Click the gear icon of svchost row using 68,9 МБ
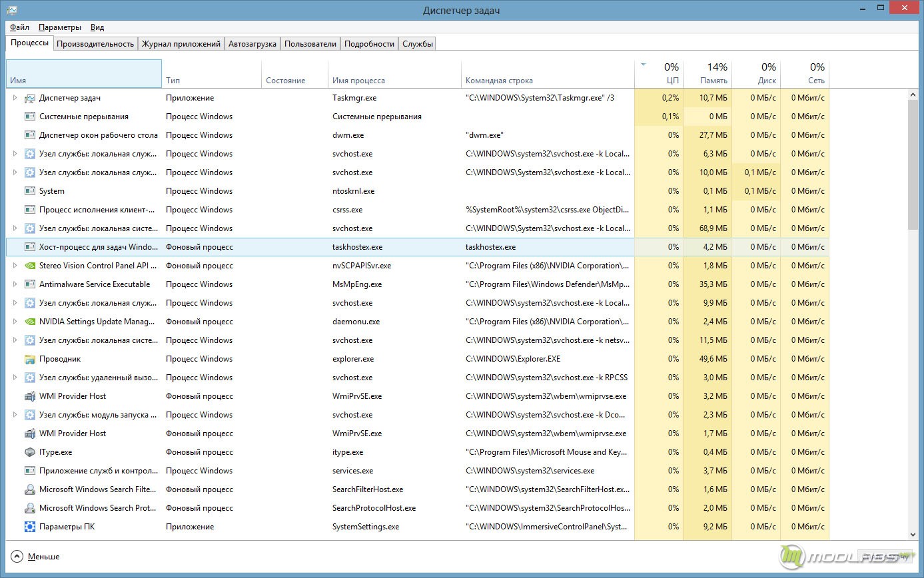This screenshot has height=578, width=924. [x=30, y=228]
